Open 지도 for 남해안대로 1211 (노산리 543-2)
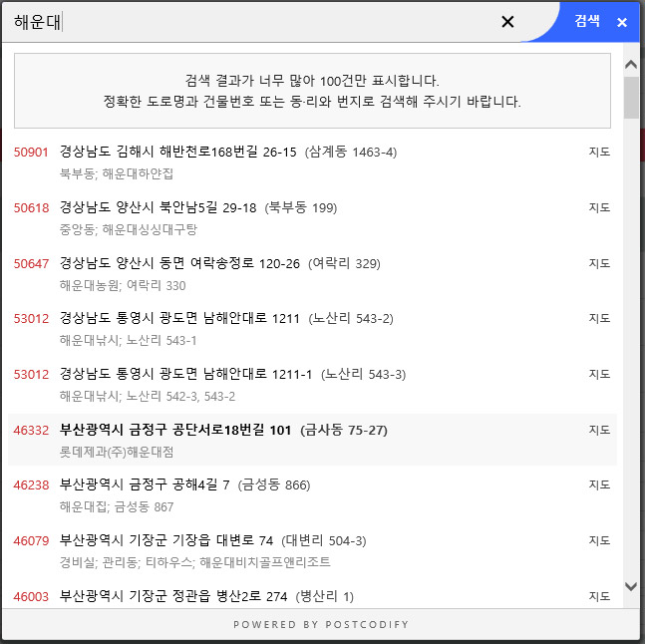Image resolution: width=645 pixels, height=644 pixels. [599, 318]
